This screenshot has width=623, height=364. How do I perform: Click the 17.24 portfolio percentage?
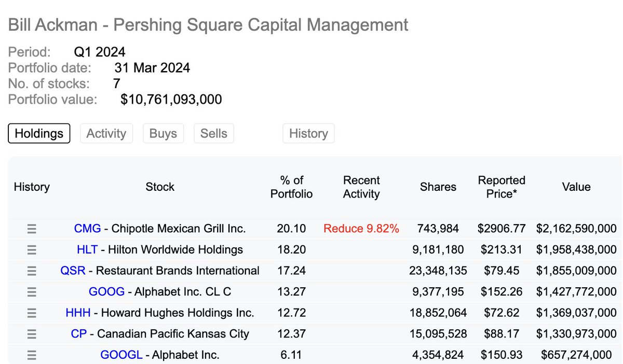point(292,271)
